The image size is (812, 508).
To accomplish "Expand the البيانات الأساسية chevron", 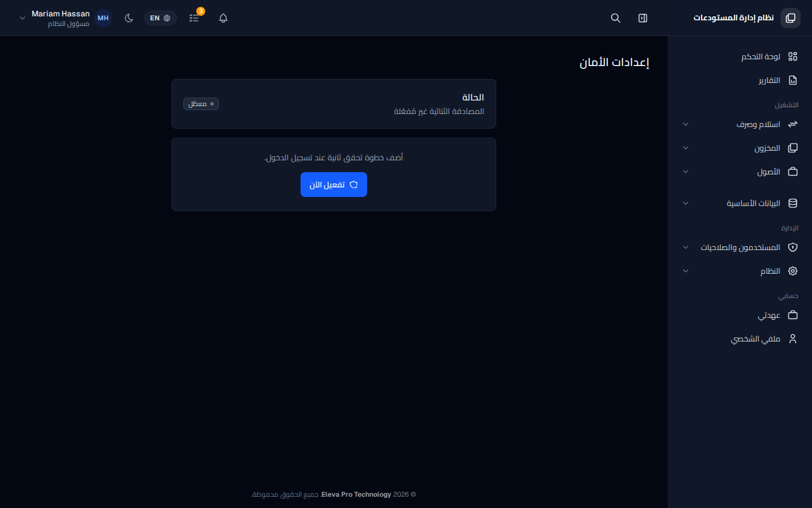I will click(x=686, y=203).
